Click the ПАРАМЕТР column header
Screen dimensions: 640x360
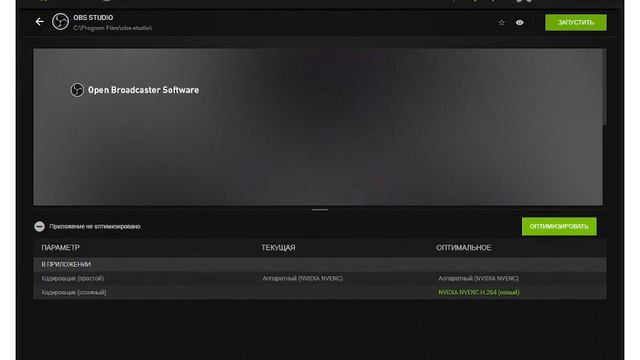[60, 247]
